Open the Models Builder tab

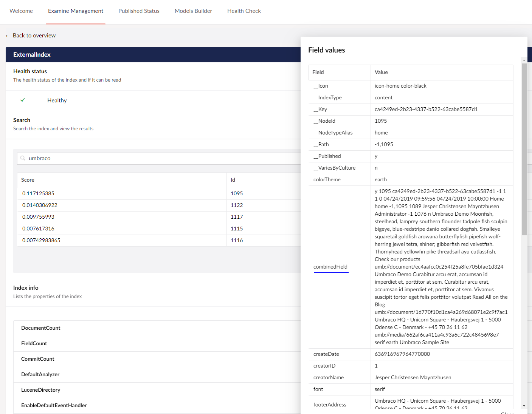coord(193,11)
